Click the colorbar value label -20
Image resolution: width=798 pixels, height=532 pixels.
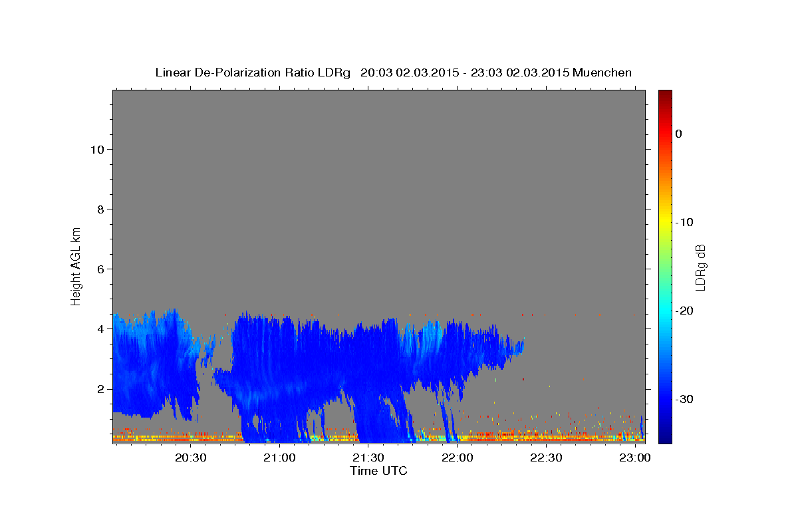point(684,311)
